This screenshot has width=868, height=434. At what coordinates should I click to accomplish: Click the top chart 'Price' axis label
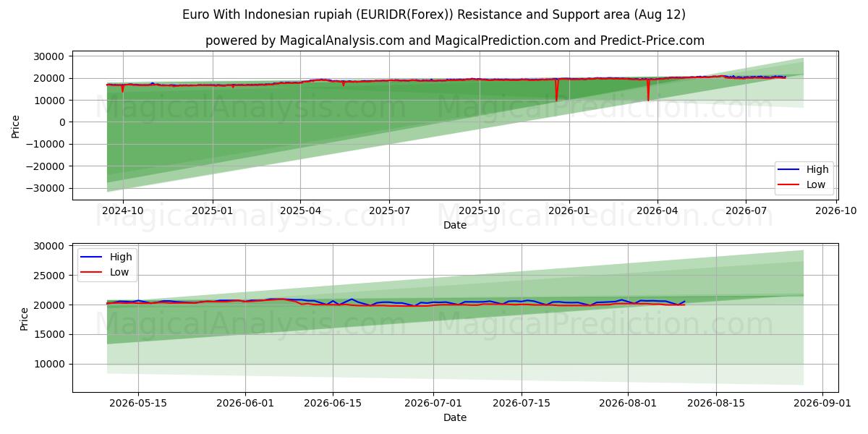click(16, 125)
